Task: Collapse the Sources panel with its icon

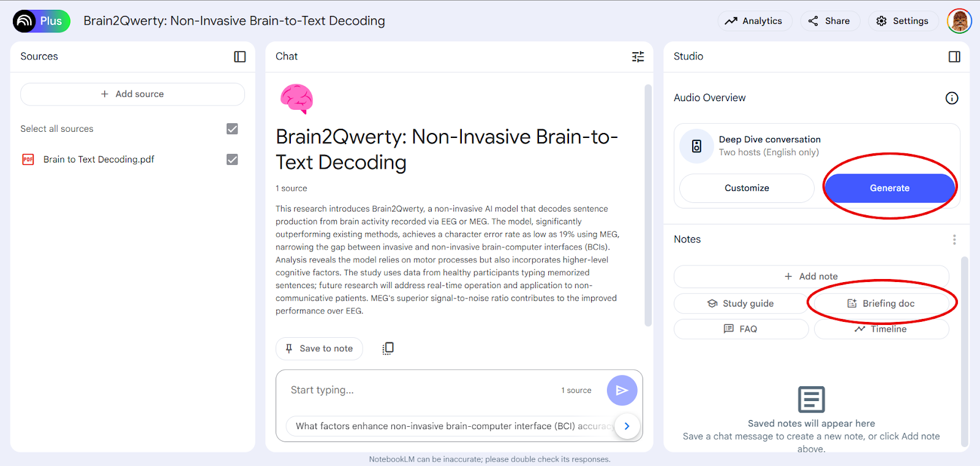Action: coord(240,56)
